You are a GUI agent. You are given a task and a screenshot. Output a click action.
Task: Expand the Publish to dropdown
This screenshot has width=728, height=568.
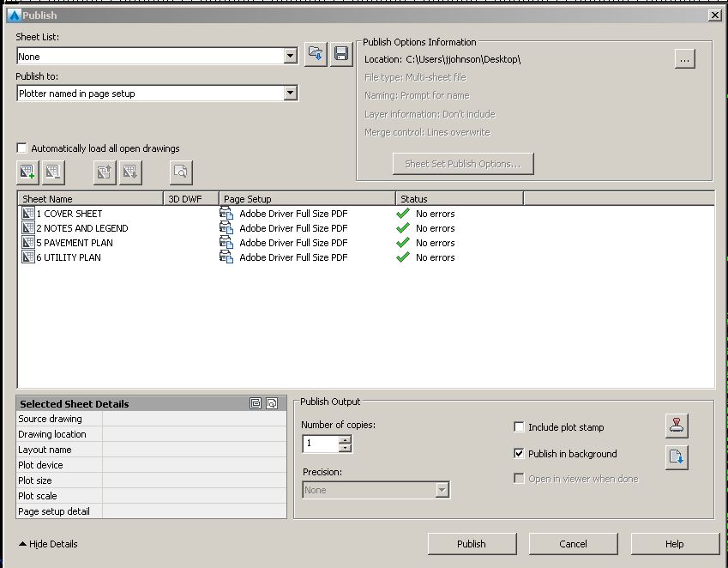tap(289, 93)
